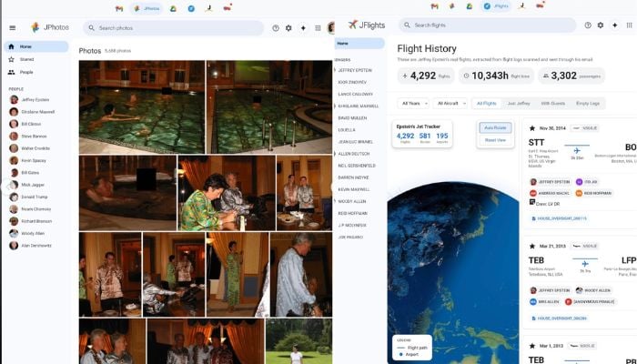The width and height of the screenshot is (637, 364).
Task: Open Gmail icon above the JPhotos window
Action: pyautogui.click(x=119, y=8)
